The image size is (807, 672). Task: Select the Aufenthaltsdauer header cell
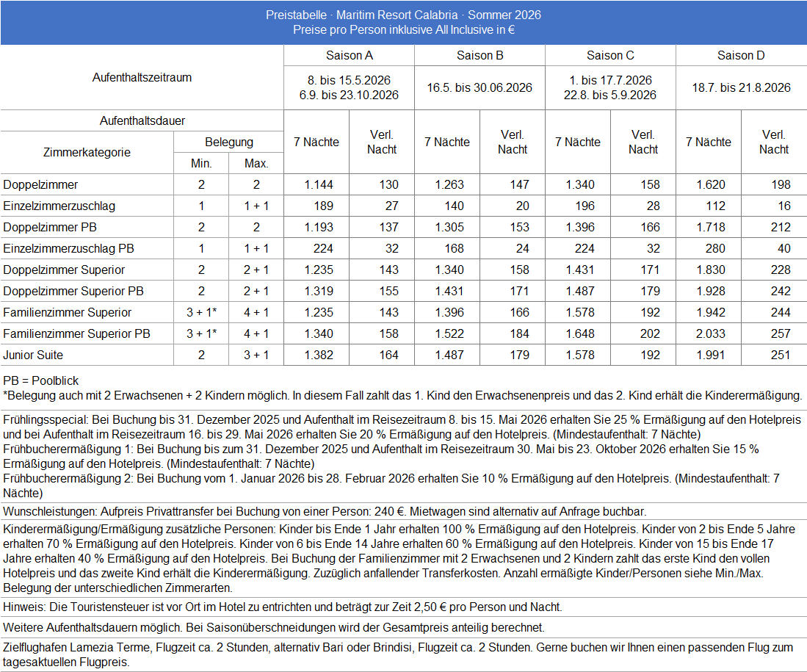coord(142,120)
